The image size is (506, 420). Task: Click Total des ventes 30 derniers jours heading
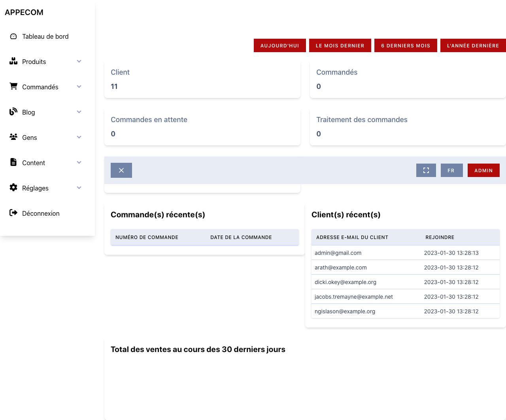coord(198,349)
